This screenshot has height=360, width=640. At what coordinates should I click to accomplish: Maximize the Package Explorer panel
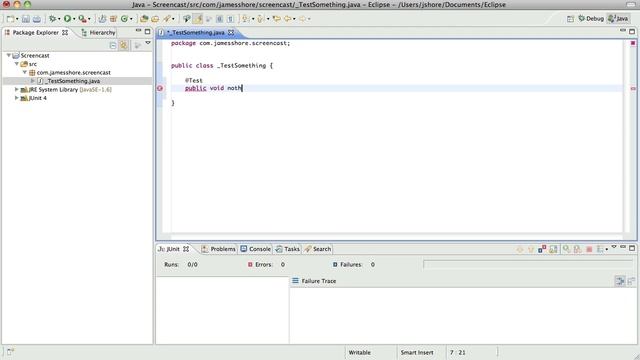click(147, 31)
